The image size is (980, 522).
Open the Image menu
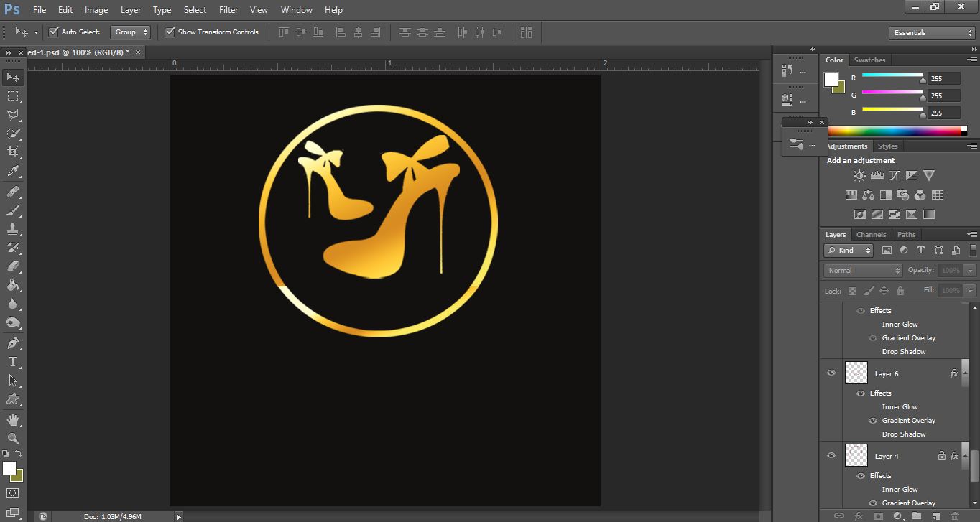96,10
